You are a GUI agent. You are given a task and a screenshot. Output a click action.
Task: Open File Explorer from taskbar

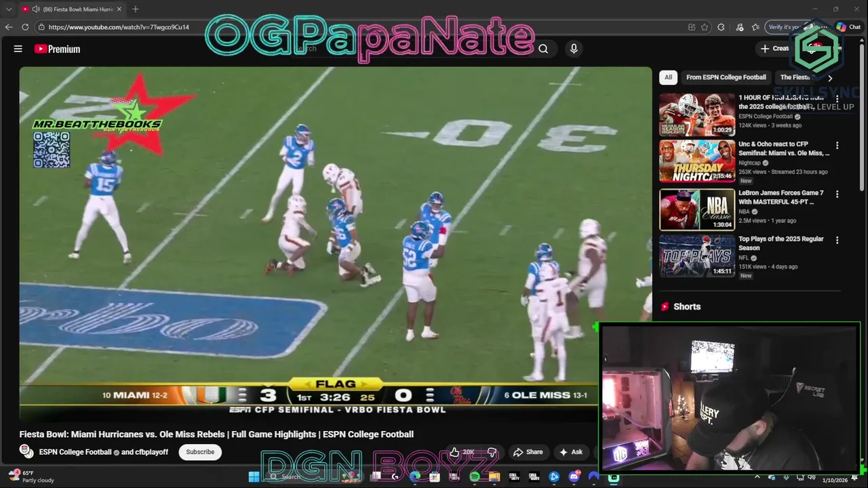click(494, 476)
